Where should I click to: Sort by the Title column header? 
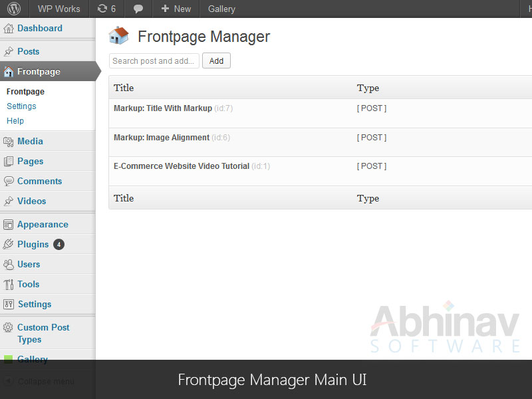[x=124, y=88]
